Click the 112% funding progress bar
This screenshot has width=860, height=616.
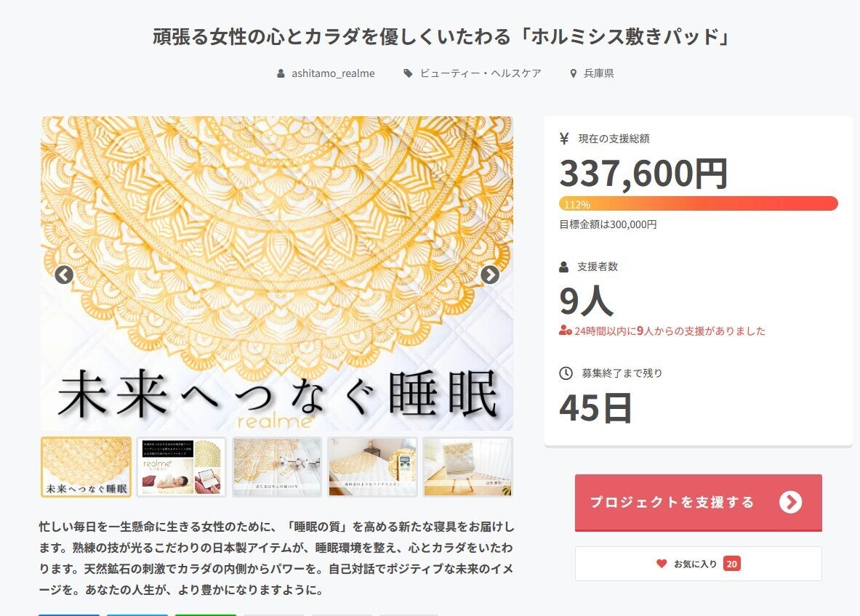(698, 203)
